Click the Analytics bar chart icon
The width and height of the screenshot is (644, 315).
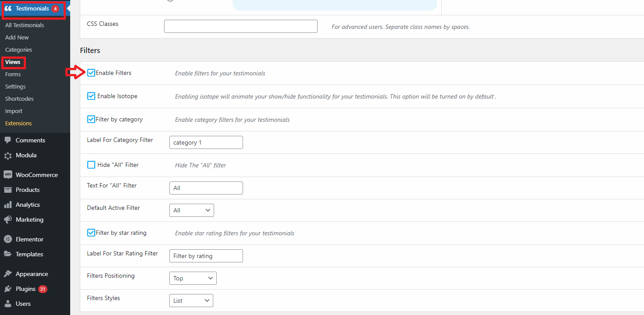pos(8,205)
